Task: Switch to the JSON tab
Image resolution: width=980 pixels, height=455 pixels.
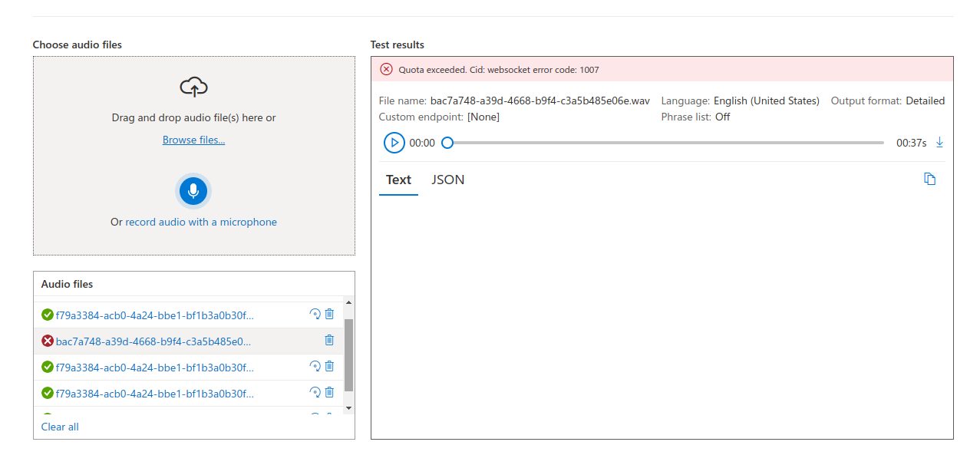Action: pyautogui.click(x=447, y=180)
